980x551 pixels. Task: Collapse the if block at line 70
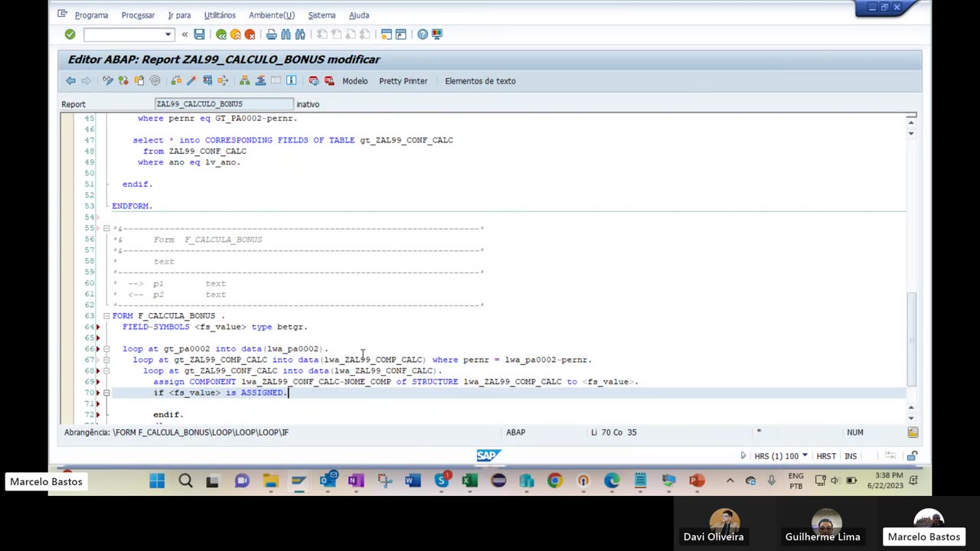tap(106, 393)
